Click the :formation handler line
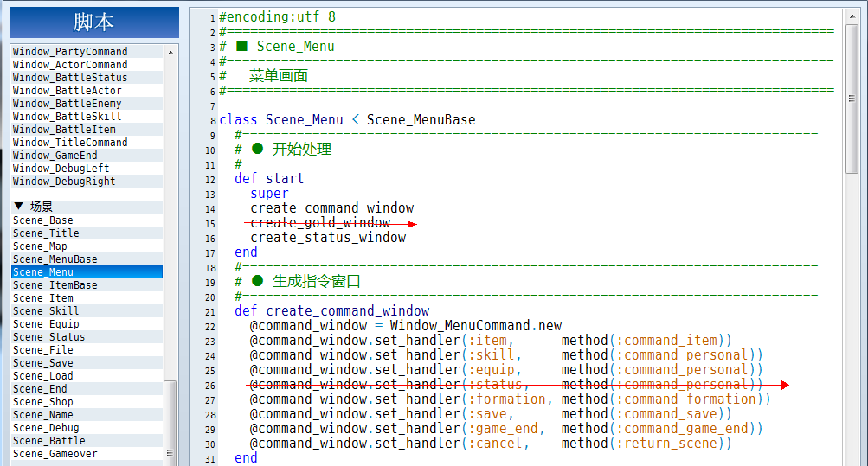The image size is (868, 466). [510, 399]
